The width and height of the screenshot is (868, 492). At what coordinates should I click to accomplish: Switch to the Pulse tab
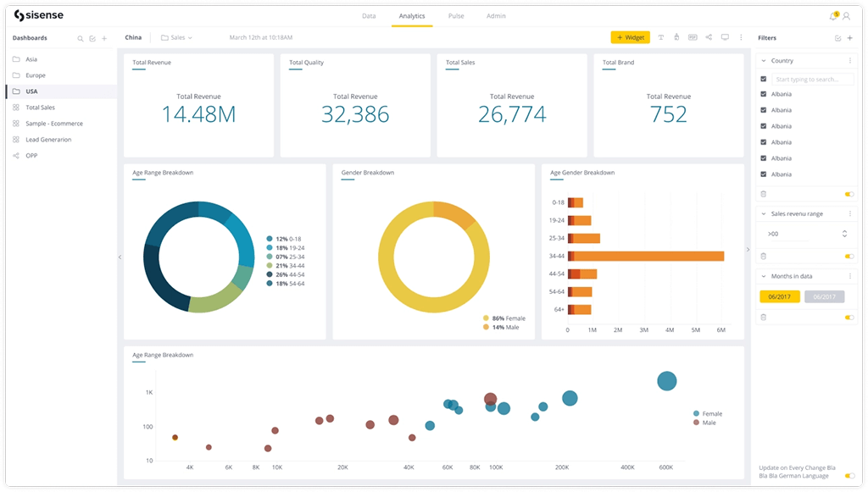[x=456, y=16]
